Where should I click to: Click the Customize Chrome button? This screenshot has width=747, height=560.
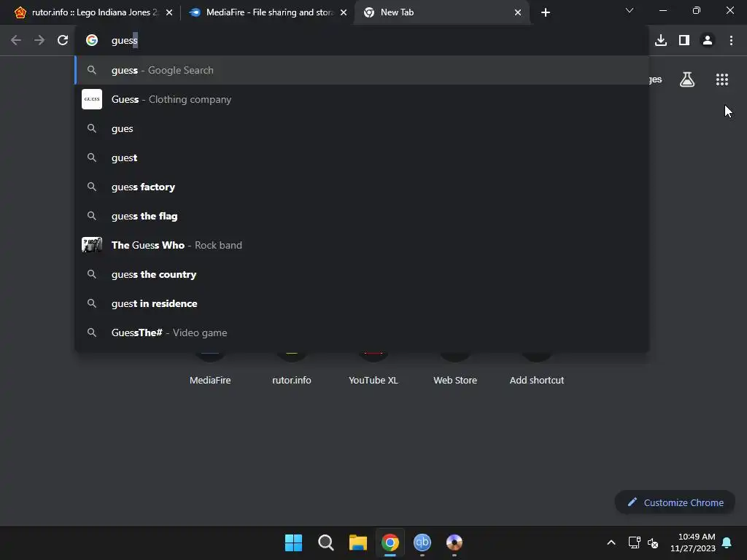675,502
